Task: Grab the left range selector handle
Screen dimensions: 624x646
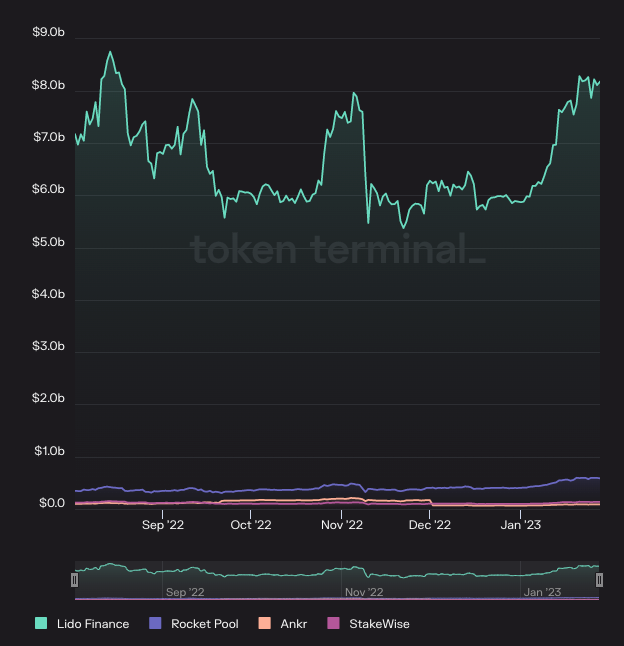Action: click(75, 580)
